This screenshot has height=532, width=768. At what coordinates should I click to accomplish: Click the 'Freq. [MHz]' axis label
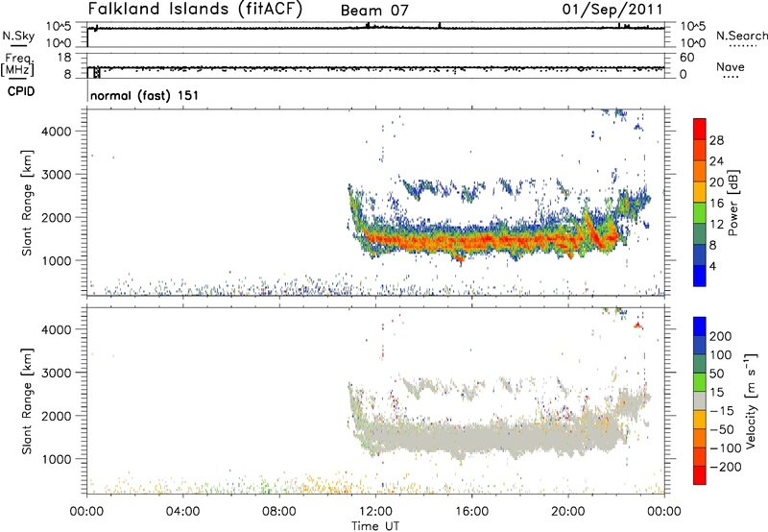pos(18,65)
